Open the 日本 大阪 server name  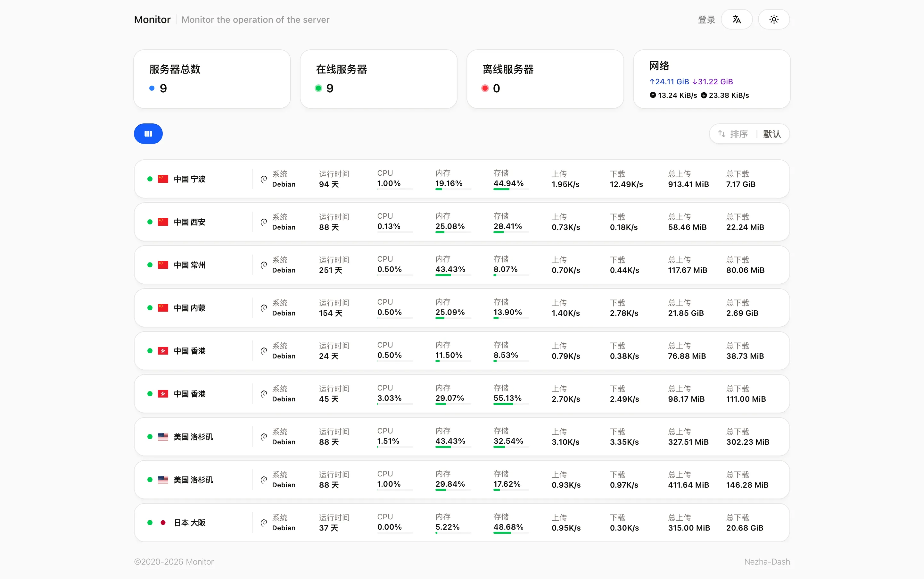pyautogui.click(x=190, y=523)
